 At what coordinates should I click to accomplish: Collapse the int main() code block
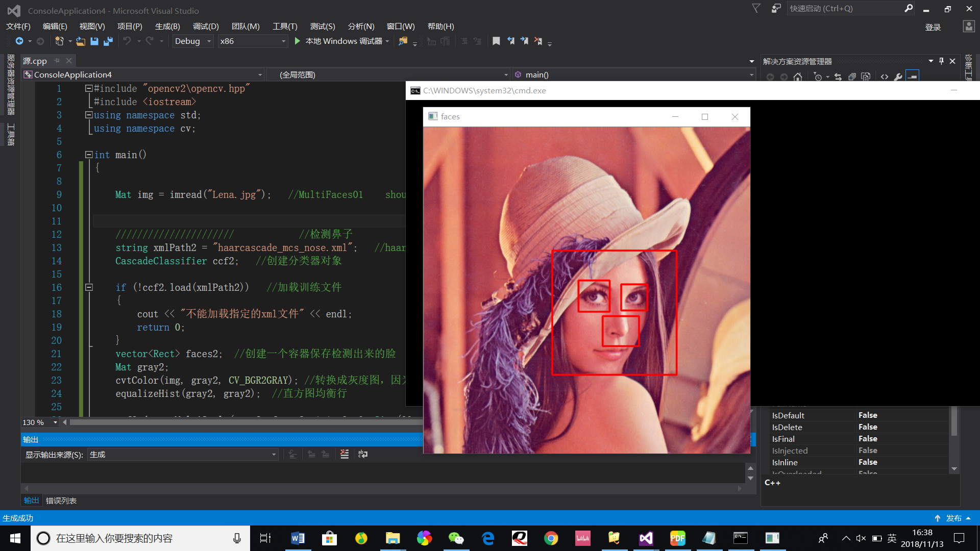tap(89, 155)
